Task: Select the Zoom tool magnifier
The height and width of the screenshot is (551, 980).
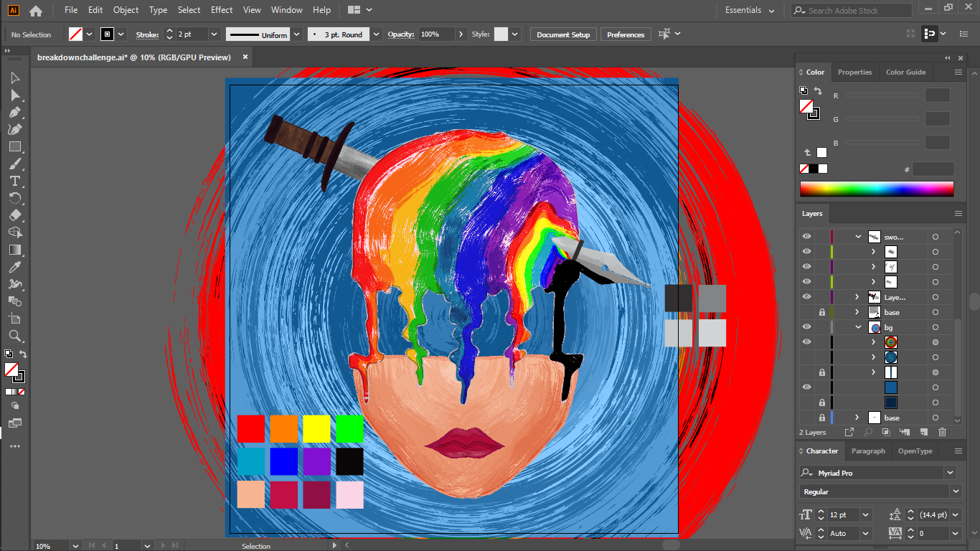Action: (x=15, y=336)
